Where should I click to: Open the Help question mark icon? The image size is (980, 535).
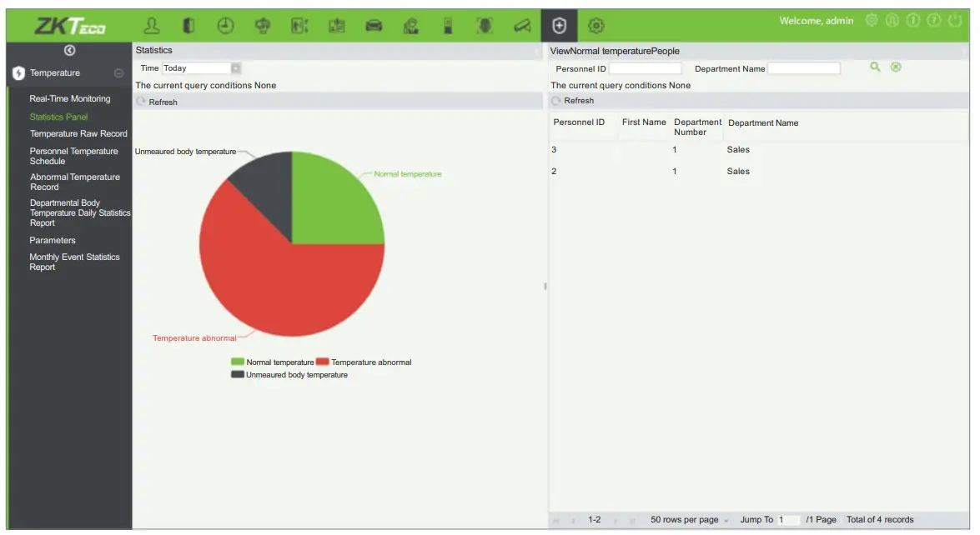(x=934, y=21)
